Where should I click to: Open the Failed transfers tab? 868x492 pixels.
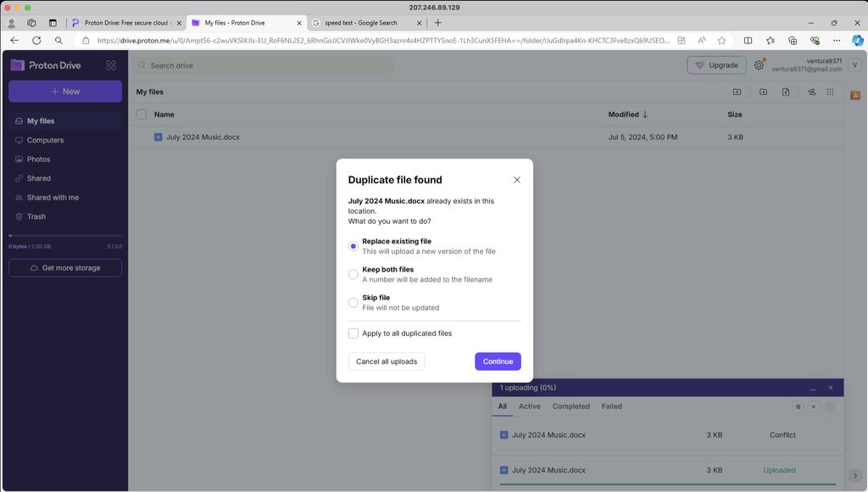[611, 406]
